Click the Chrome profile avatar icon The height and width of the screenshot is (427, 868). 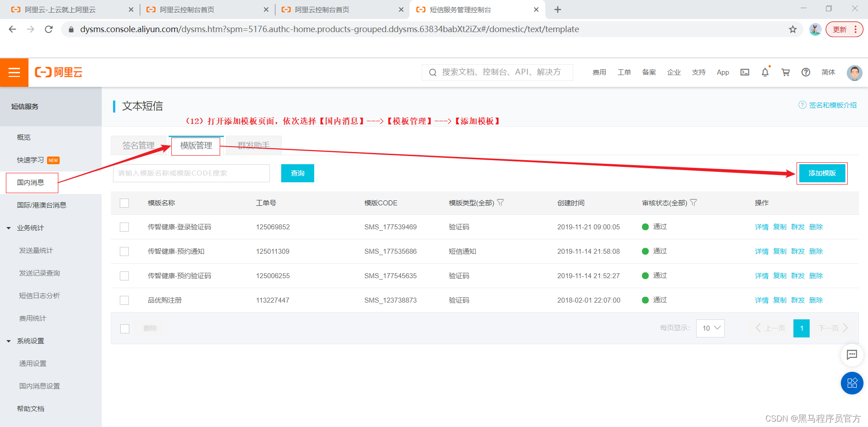point(815,29)
